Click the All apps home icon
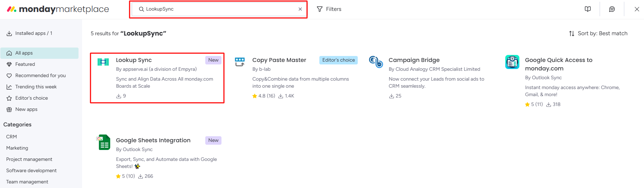This screenshot has width=644, height=188. coord(9,53)
